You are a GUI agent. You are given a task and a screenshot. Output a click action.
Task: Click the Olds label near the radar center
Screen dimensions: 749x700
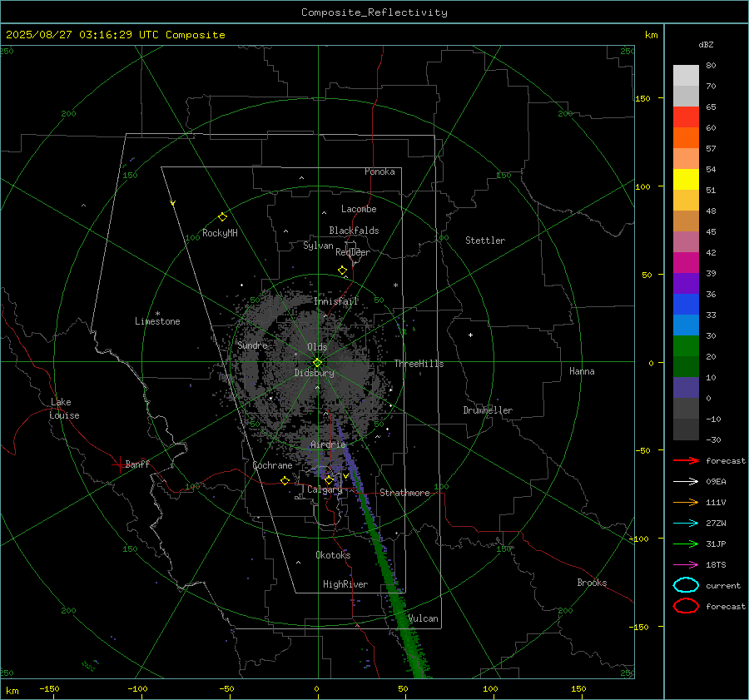[x=317, y=347]
